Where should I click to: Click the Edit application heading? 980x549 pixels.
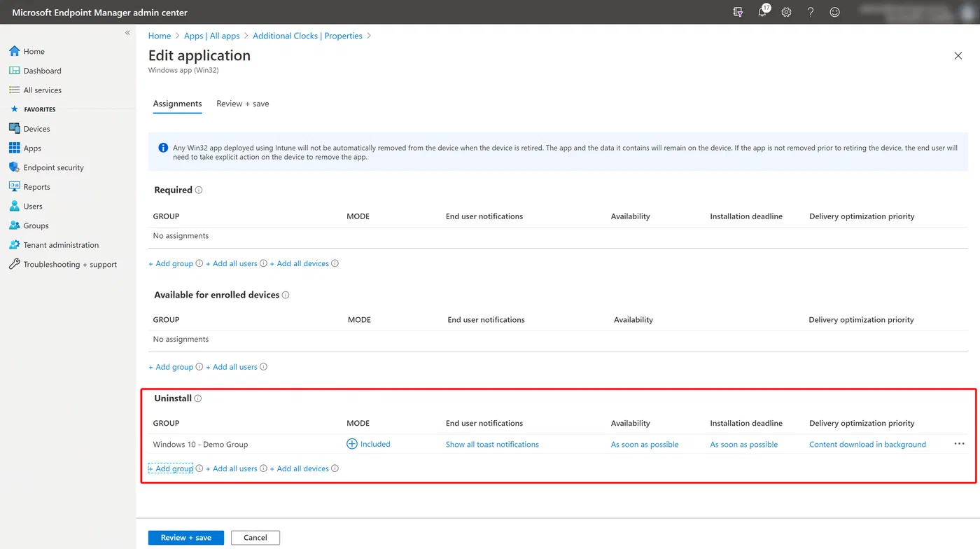pyautogui.click(x=199, y=55)
